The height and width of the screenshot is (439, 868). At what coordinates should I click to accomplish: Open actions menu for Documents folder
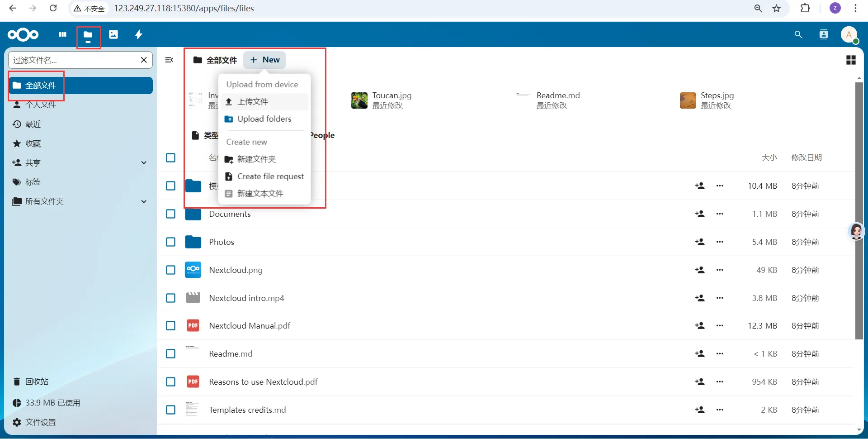pos(720,214)
